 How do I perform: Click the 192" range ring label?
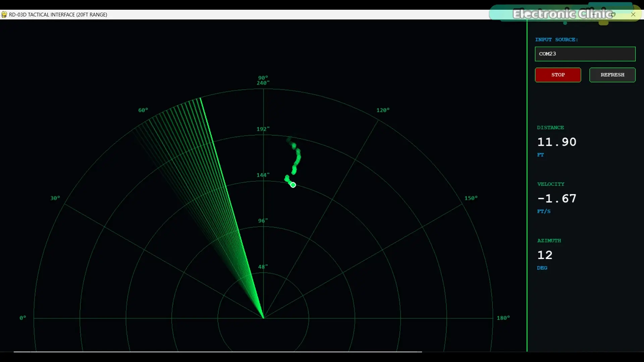point(263,129)
